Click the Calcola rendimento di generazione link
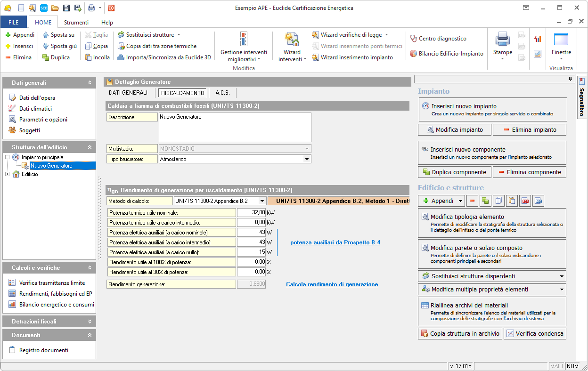 tap(332, 284)
